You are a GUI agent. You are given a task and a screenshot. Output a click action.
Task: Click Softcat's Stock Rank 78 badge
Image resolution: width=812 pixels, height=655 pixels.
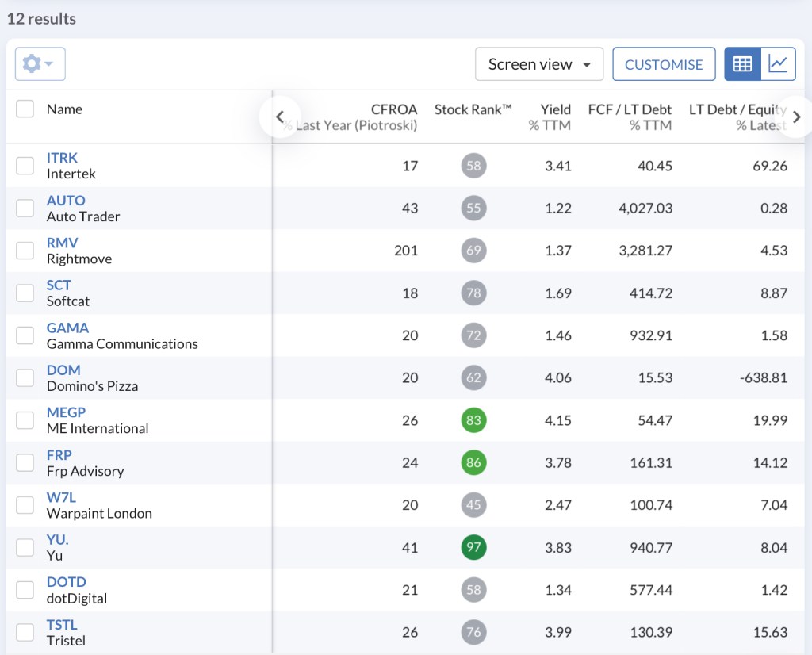pos(473,293)
